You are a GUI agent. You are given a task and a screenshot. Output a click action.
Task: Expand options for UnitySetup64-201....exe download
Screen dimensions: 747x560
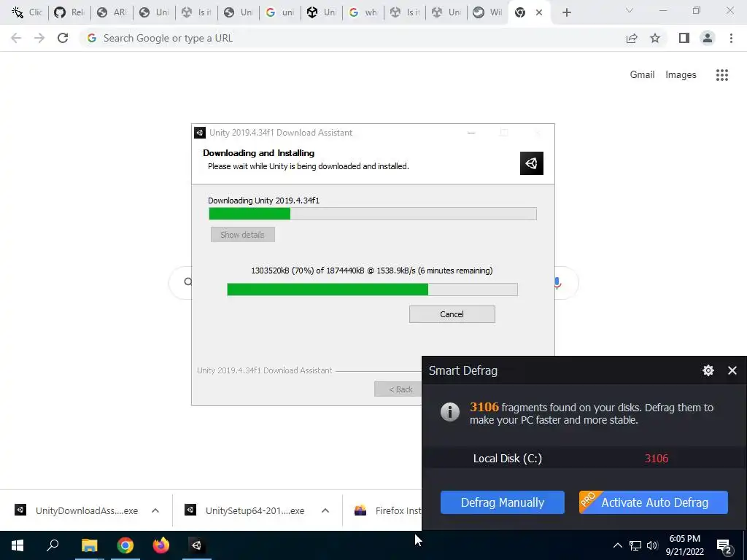tap(325, 510)
